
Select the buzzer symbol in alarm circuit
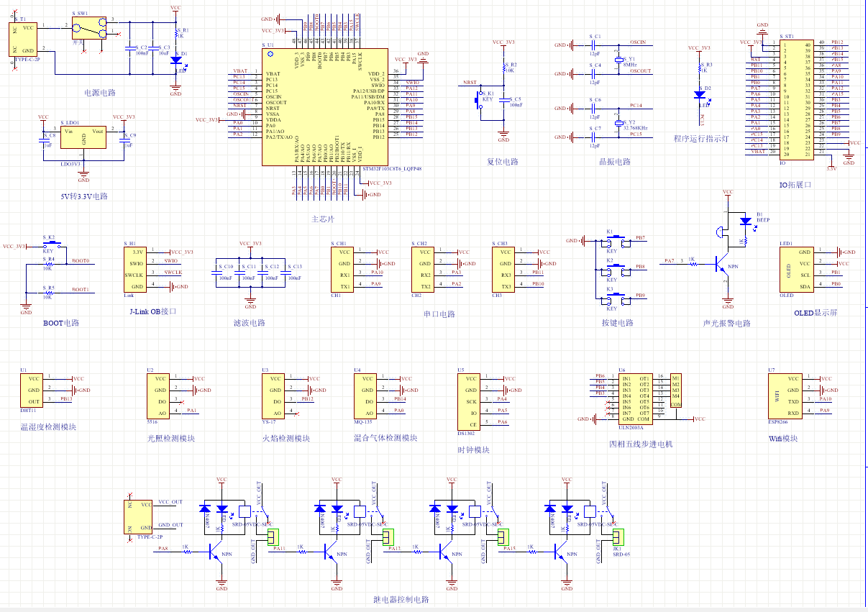point(718,232)
